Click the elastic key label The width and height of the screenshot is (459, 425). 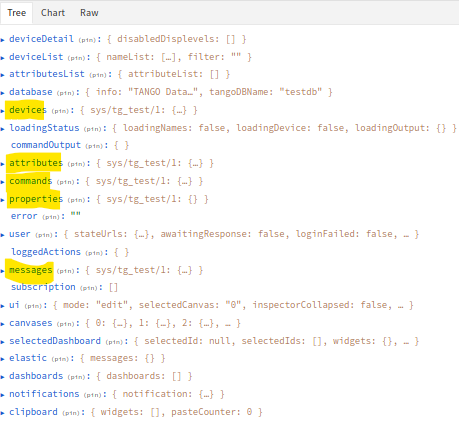tap(28, 358)
